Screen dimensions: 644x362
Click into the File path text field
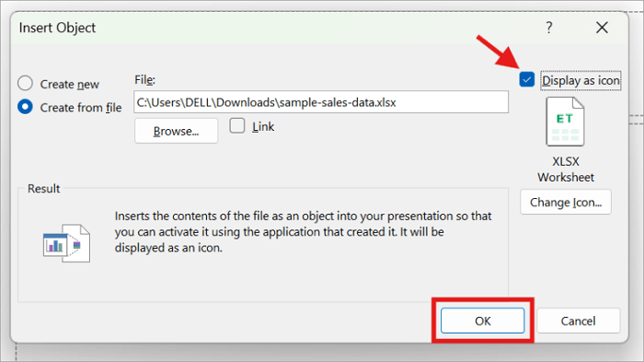click(x=321, y=102)
